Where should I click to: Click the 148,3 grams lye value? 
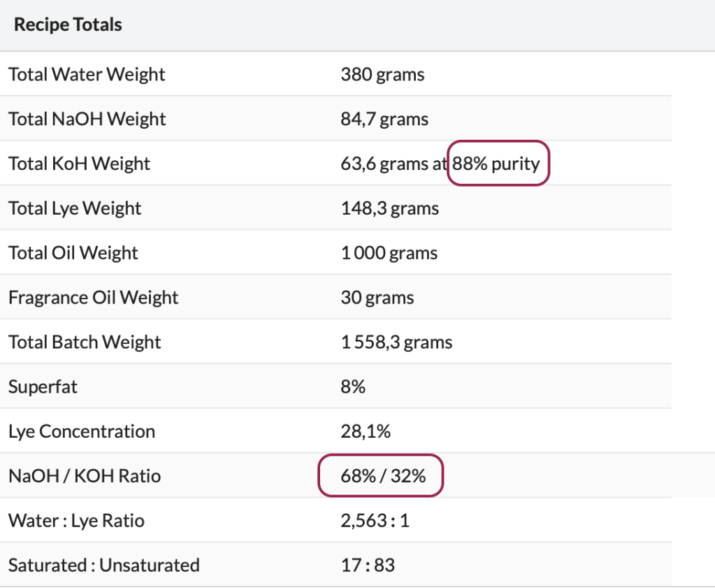[389, 208]
